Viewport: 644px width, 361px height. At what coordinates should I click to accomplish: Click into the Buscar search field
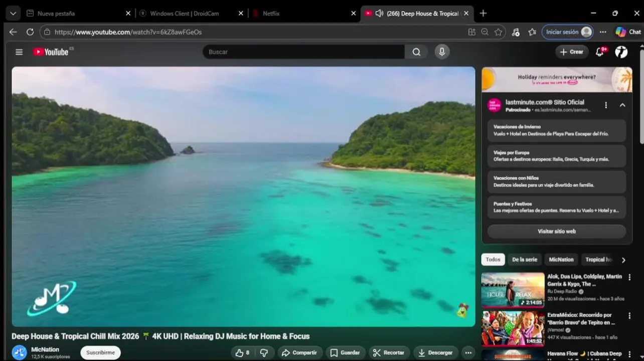[303, 52]
